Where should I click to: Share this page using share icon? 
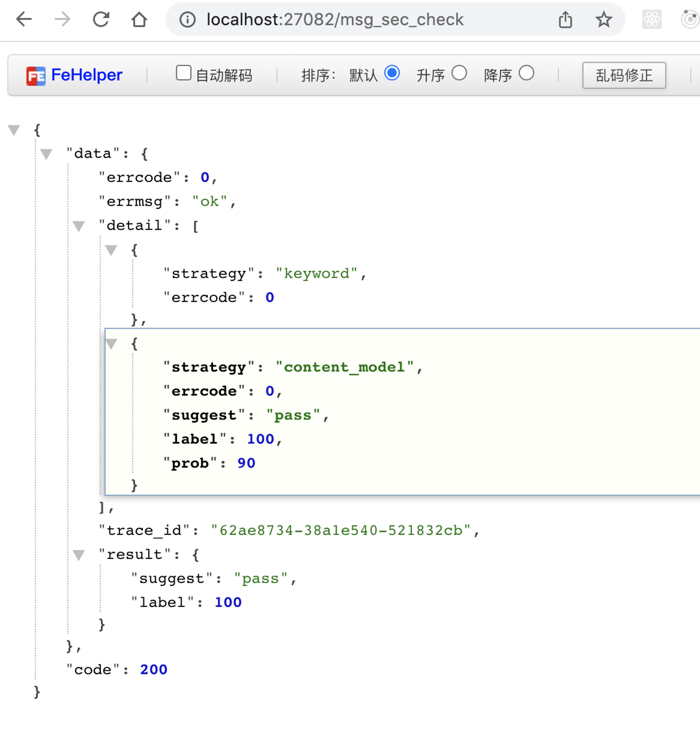[565, 19]
